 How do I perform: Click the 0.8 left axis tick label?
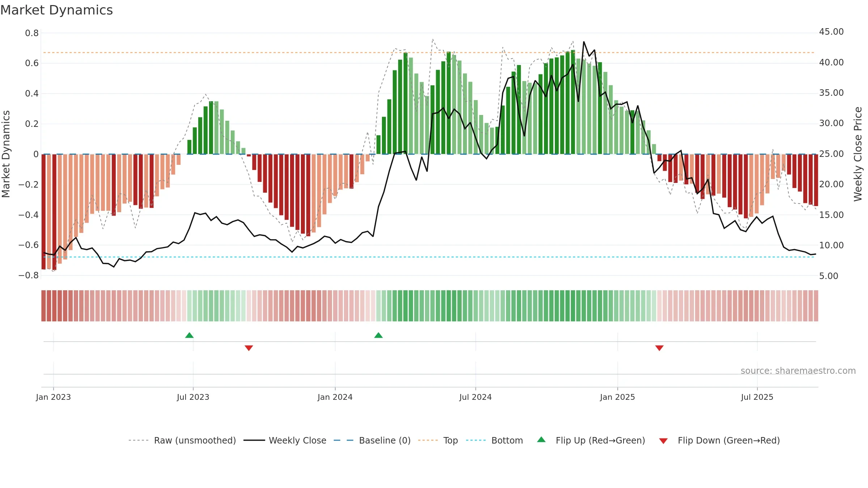point(32,33)
